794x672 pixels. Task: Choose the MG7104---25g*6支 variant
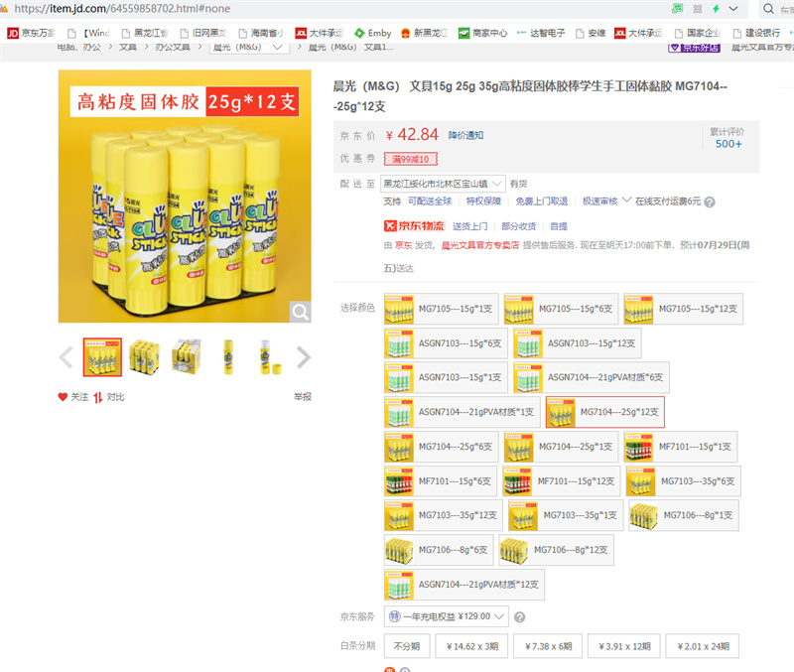[x=441, y=447]
